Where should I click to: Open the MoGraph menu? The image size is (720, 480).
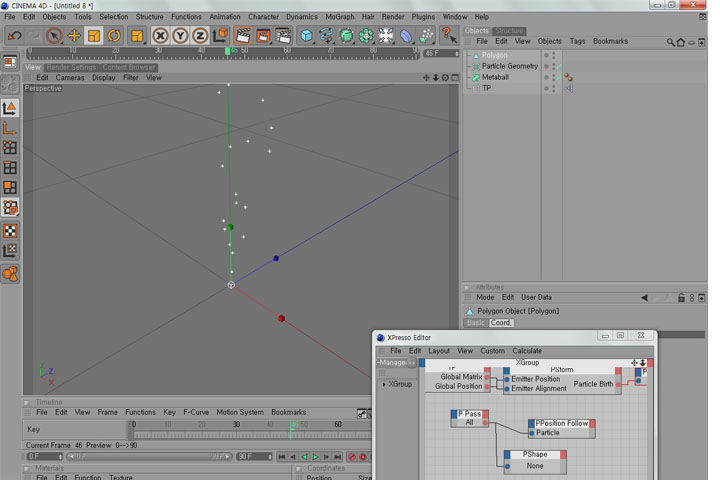pyautogui.click(x=339, y=17)
